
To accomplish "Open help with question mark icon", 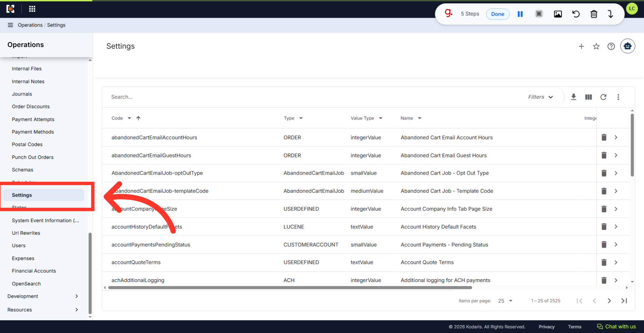I will click(611, 47).
